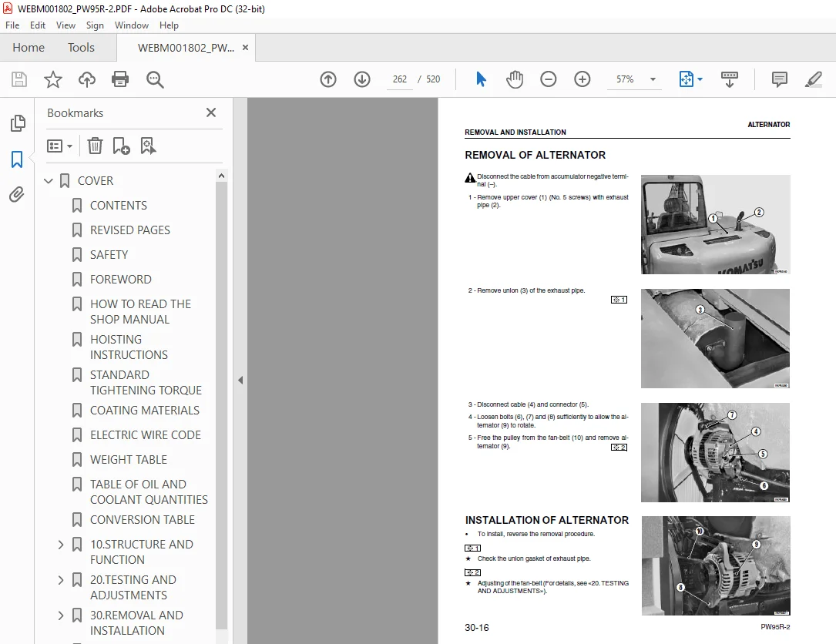The image size is (836, 644).
Task: Click the scrolling mode keyboard icon
Action: click(730, 79)
